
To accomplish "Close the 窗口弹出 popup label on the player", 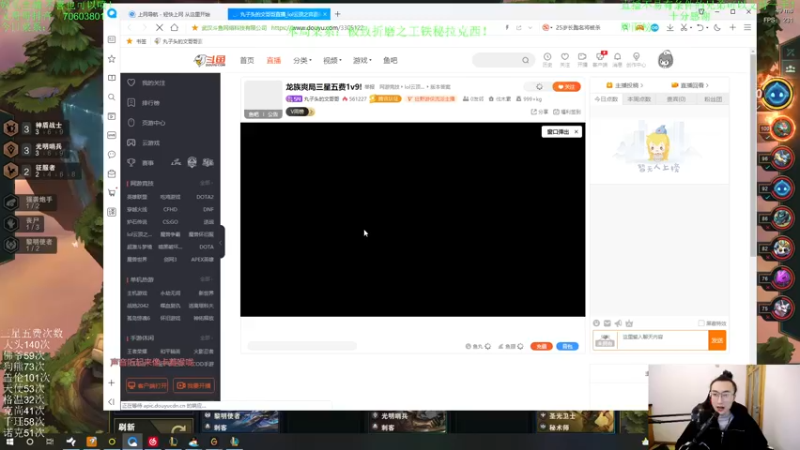I will point(576,132).
